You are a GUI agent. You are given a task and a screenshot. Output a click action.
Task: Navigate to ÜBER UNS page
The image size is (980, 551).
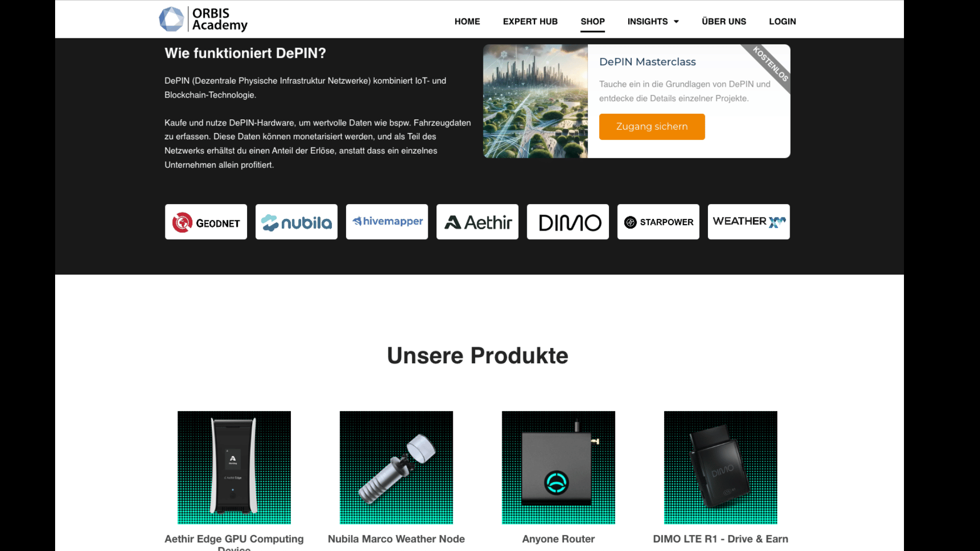coord(724,21)
